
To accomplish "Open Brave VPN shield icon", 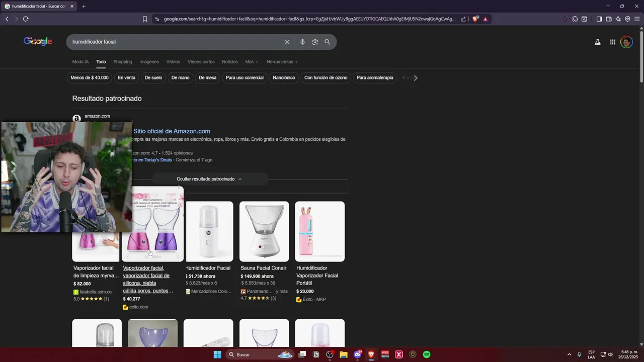I will [627, 19].
